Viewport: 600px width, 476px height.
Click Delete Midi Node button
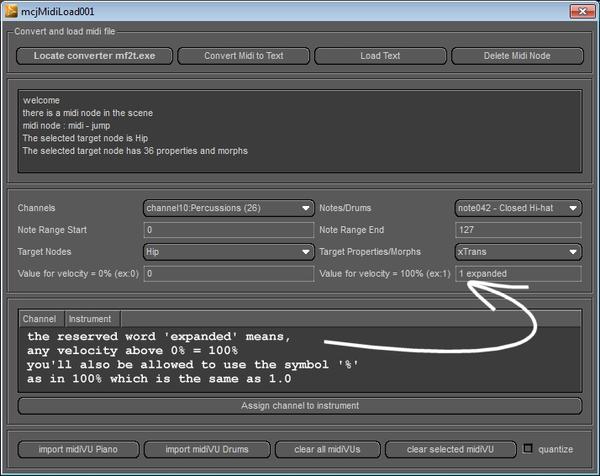(517, 56)
